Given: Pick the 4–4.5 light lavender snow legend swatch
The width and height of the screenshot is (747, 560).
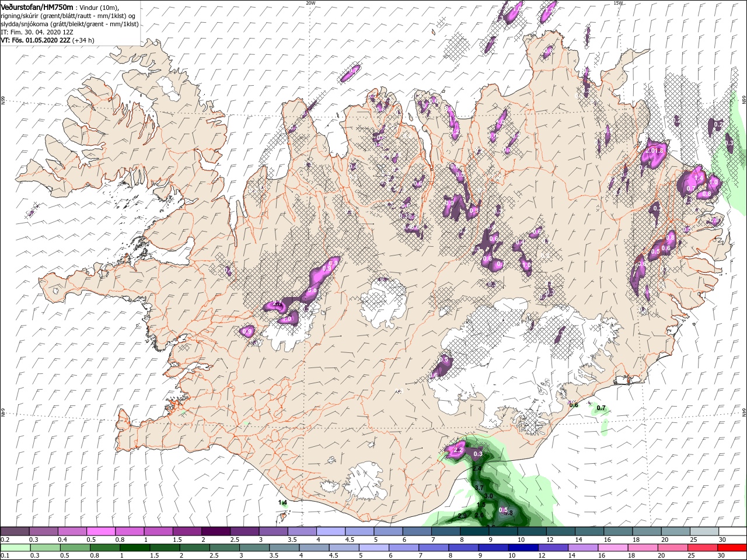Looking at the screenshot, I should [x=330, y=531].
